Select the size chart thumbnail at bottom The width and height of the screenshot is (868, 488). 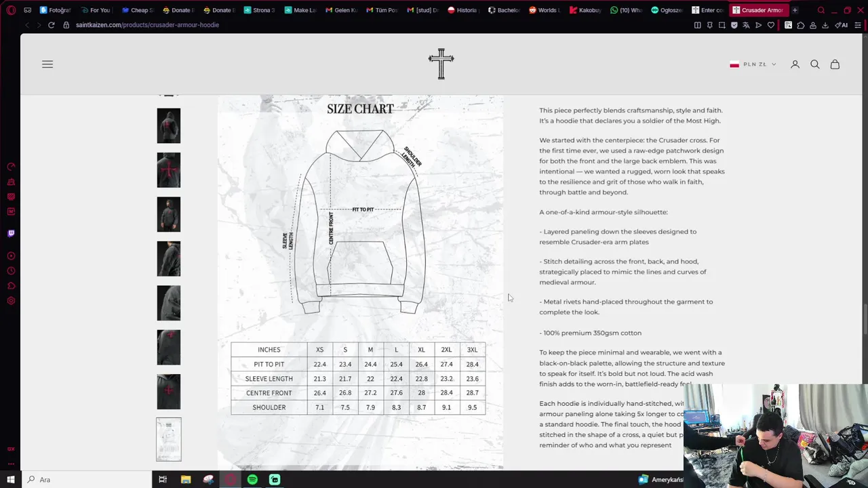169,440
